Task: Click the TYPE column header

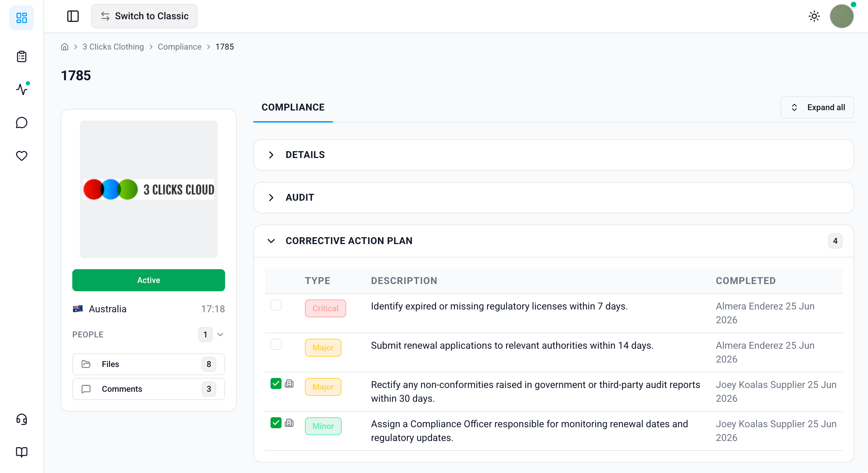Action: (318, 281)
